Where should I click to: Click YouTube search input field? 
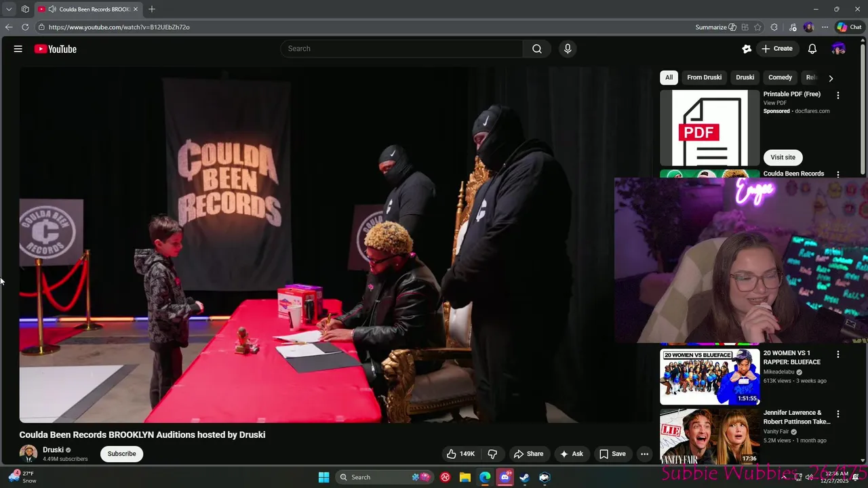[x=401, y=49]
